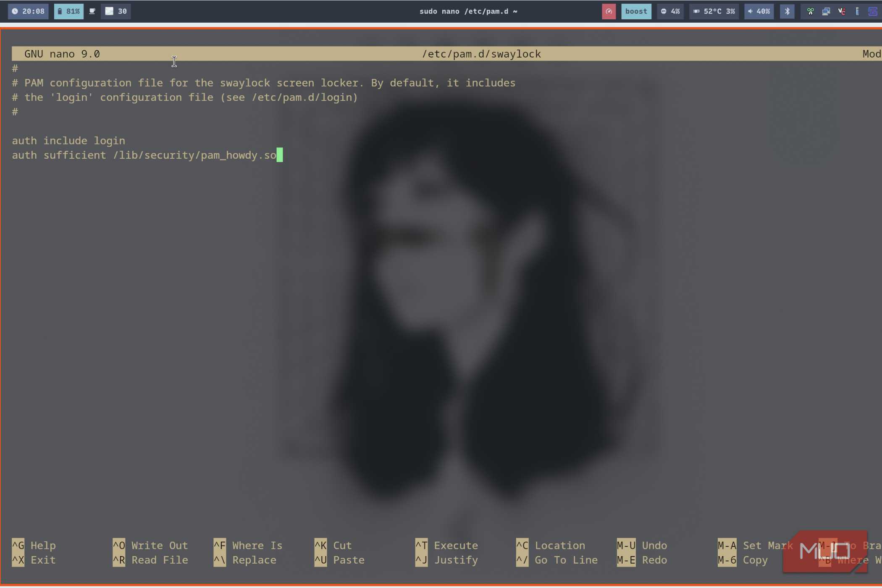Click the clock module showing 20:08
Image resolution: width=882 pixels, height=588 pixels.
28,11
